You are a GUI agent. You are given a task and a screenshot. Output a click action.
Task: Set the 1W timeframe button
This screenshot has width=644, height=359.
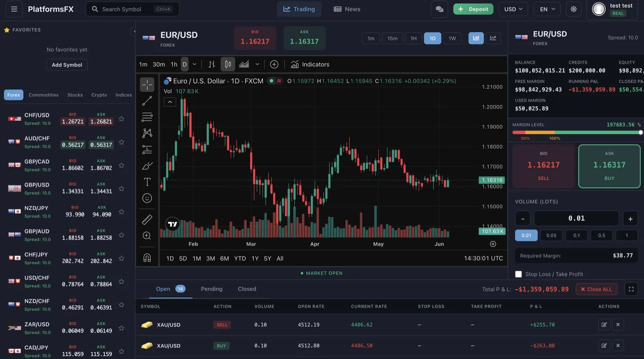coord(452,38)
